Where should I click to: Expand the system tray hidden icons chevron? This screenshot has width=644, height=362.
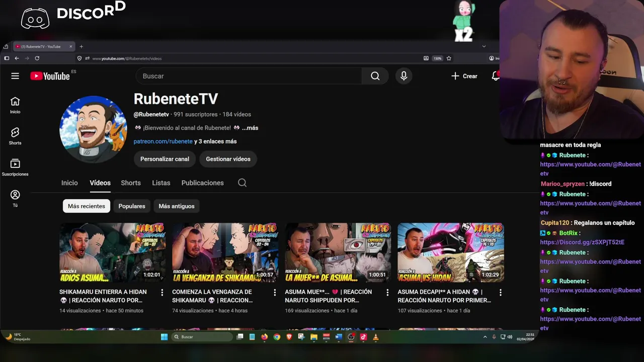485,337
